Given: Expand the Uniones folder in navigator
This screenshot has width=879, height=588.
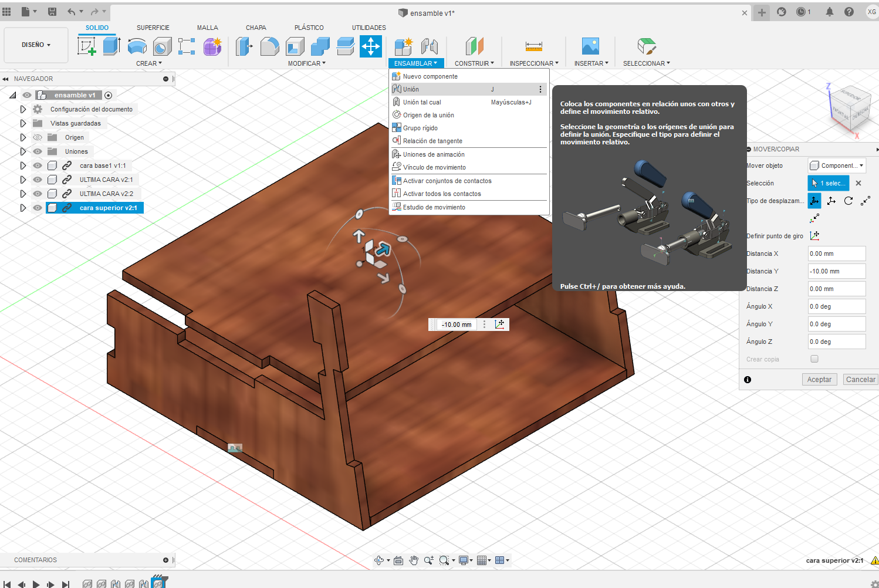Looking at the screenshot, I should pyautogui.click(x=23, y=151).
